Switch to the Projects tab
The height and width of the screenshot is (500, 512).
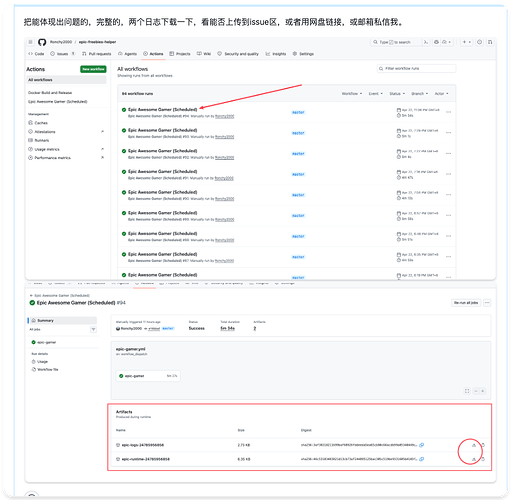coord(180,54)
